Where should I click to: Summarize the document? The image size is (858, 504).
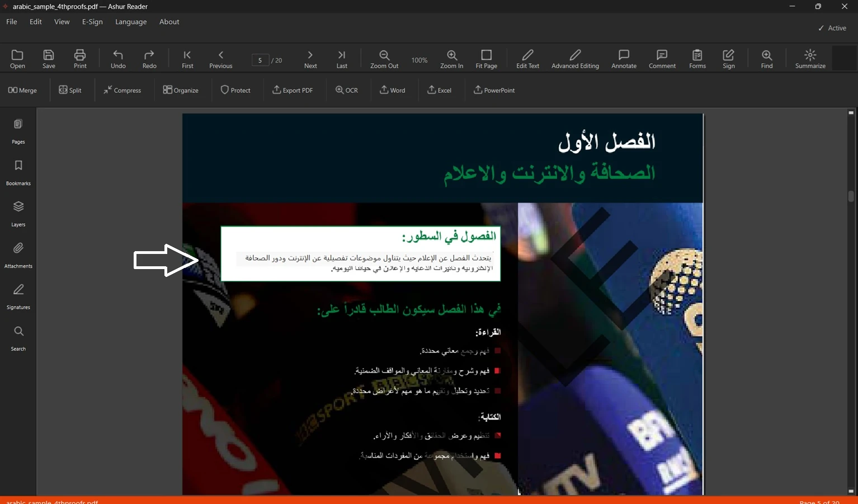[x=810, y=59]
